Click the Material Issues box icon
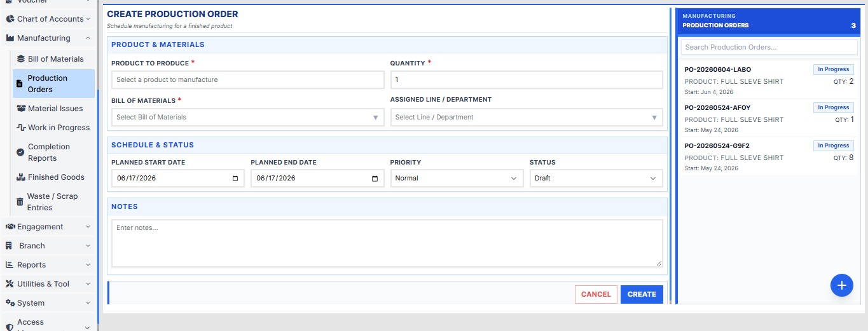Screen dimensions: 868x331 click(x=20, y=109)
